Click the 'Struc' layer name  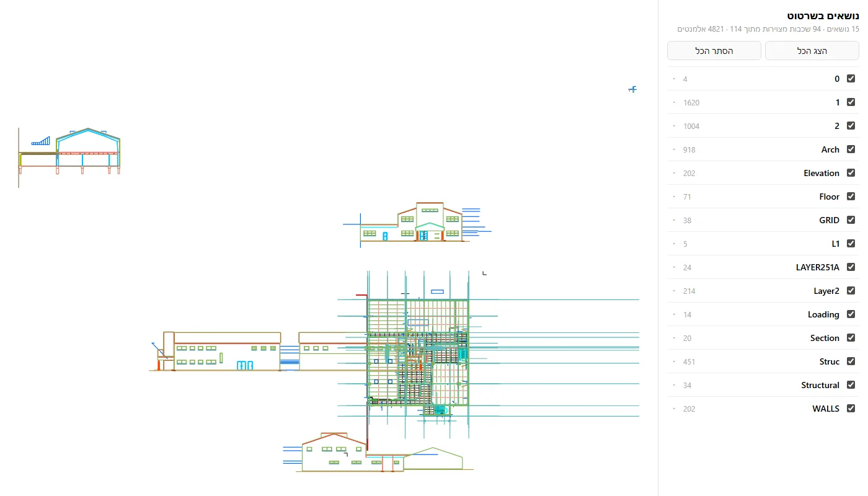pos(830,361)
